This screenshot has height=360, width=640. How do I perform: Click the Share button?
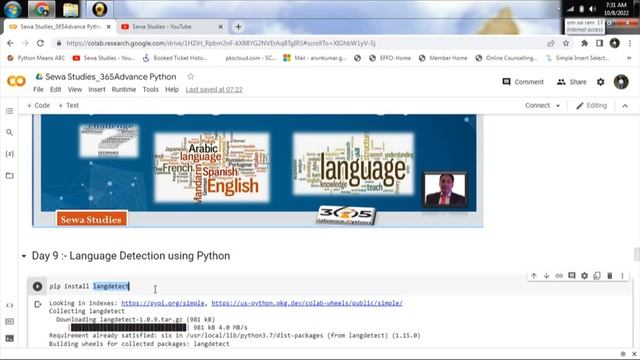pos(571,82)
